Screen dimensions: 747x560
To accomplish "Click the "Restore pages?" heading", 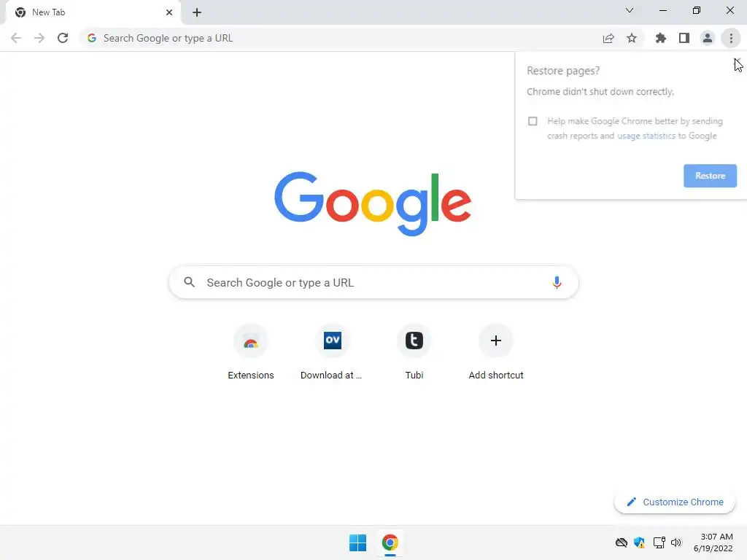I will click(x=563, y=71).
